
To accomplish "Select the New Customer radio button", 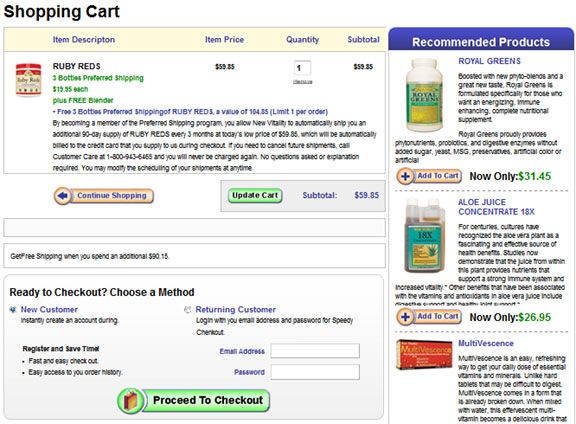I will [13, 310].
